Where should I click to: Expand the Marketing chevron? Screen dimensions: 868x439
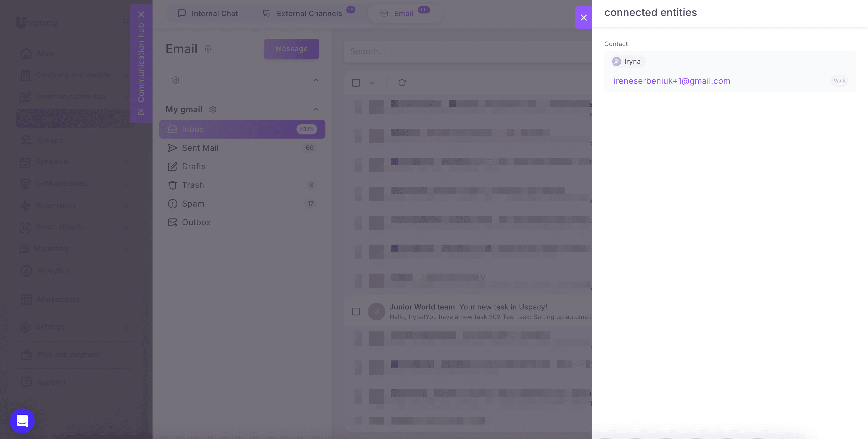[126, 249]
